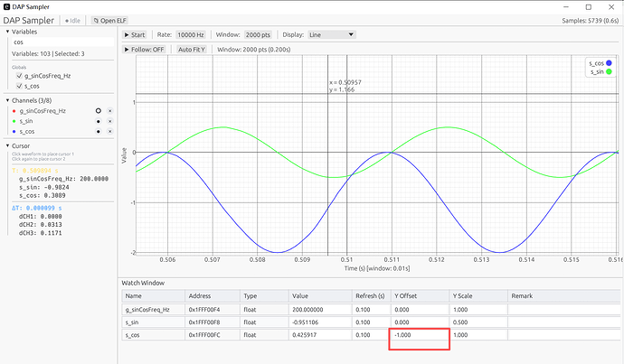This screenshot has width=624, height=364.
Task: Click the Open ELF button
Action: click(x=109, y=21)
